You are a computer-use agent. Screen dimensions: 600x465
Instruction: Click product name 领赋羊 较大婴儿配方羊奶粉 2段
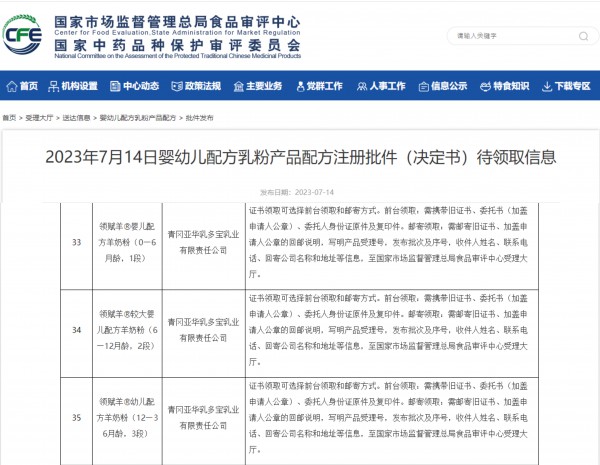(127, 330)
